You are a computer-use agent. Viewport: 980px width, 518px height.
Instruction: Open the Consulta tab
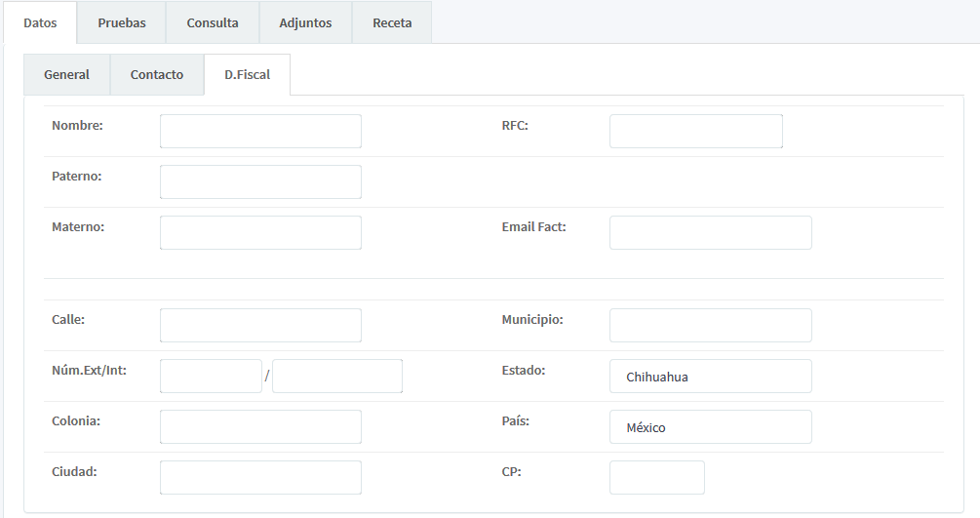click(x=213, y=22)
